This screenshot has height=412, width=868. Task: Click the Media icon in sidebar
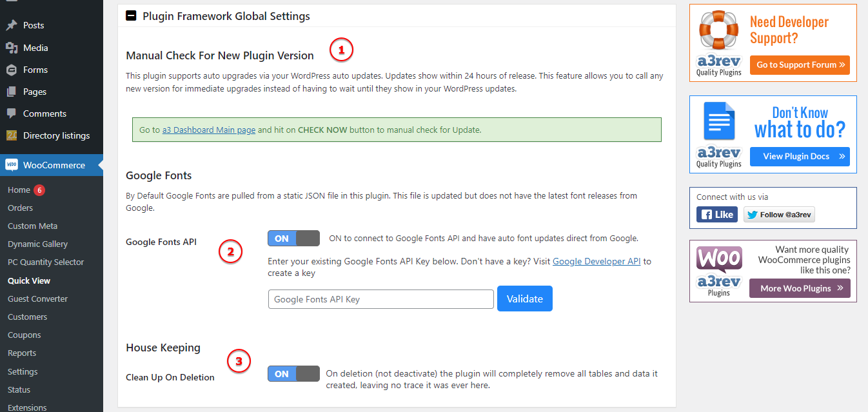pyautogui.click(x=12, y=48)
